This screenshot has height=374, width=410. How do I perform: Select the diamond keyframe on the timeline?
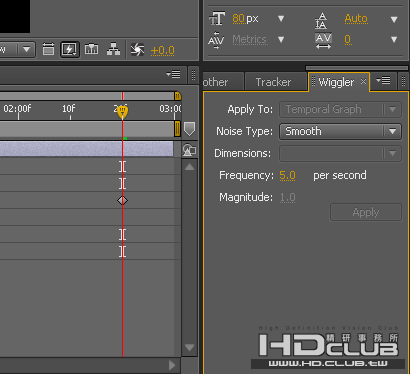122,200
